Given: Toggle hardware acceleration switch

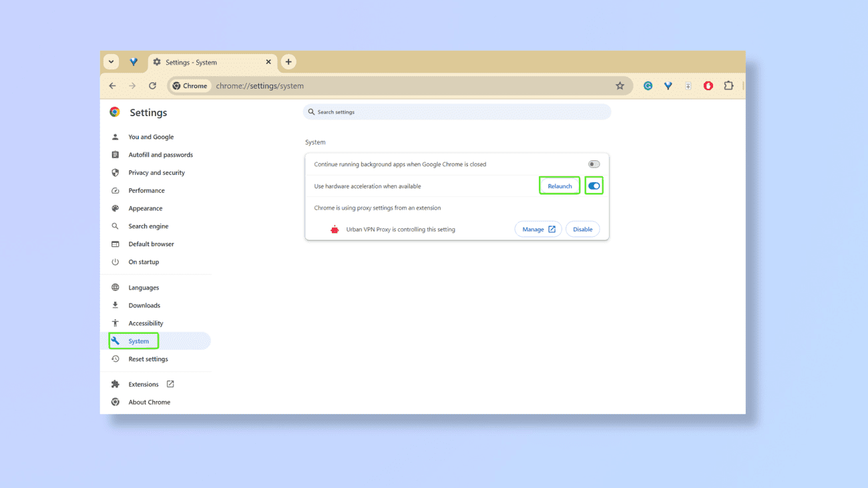Looking at the screenshot, I should tap(594, 186).
